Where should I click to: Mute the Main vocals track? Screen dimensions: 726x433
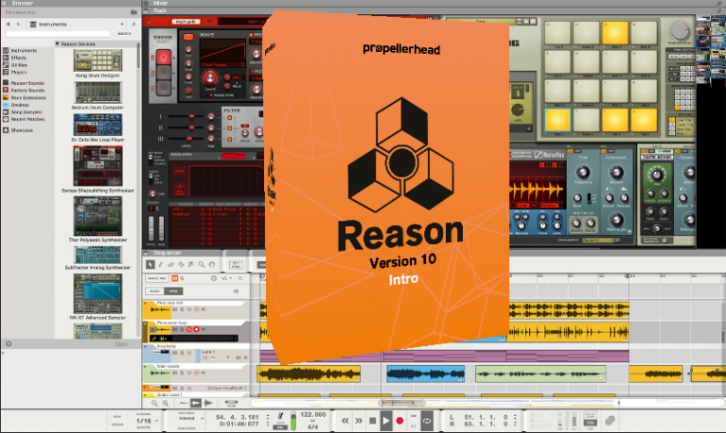pyautogui.click(x=175, y=373)
